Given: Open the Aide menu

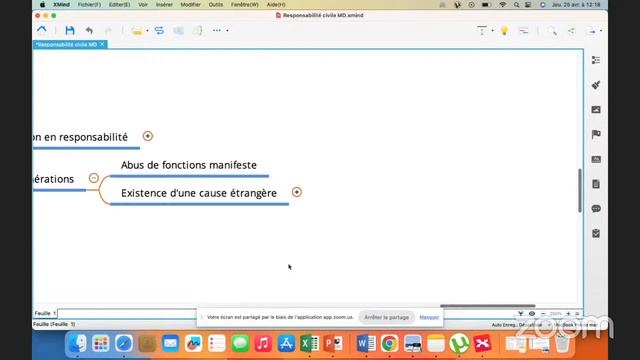Looking at the screenshot, I should [276, 4].
